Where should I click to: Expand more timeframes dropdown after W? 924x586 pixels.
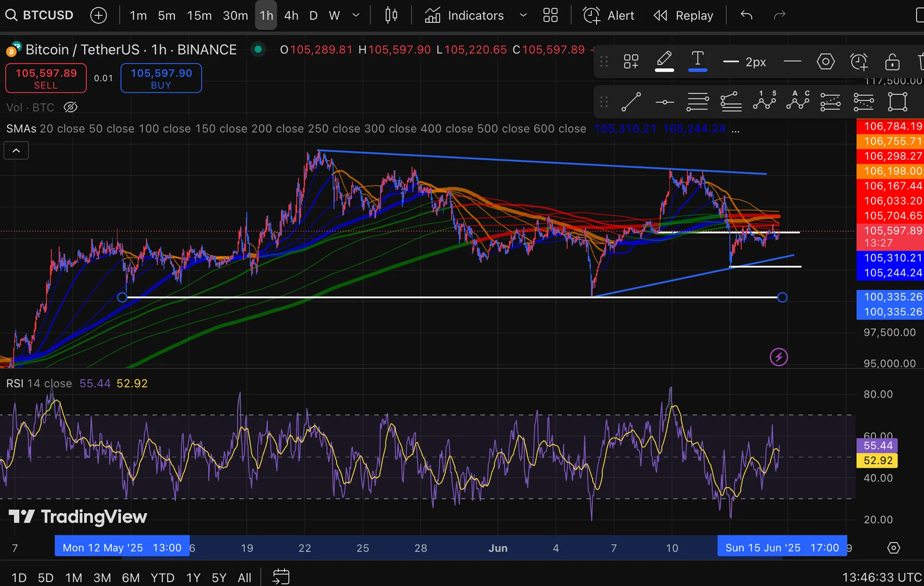click(356, 15)
